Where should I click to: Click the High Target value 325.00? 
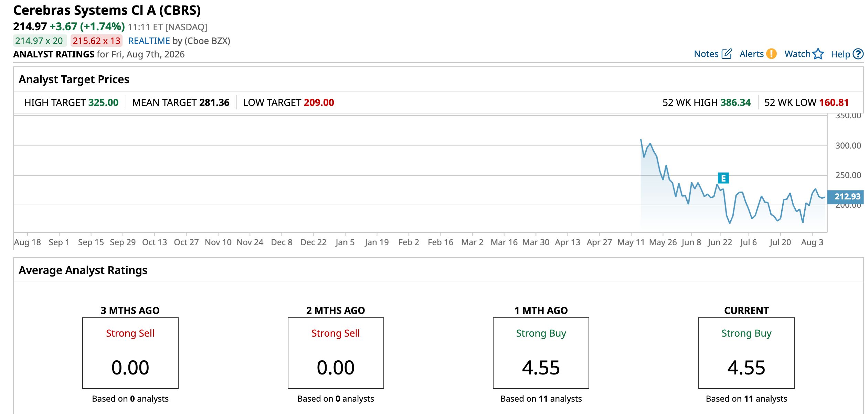coord(103,102)
